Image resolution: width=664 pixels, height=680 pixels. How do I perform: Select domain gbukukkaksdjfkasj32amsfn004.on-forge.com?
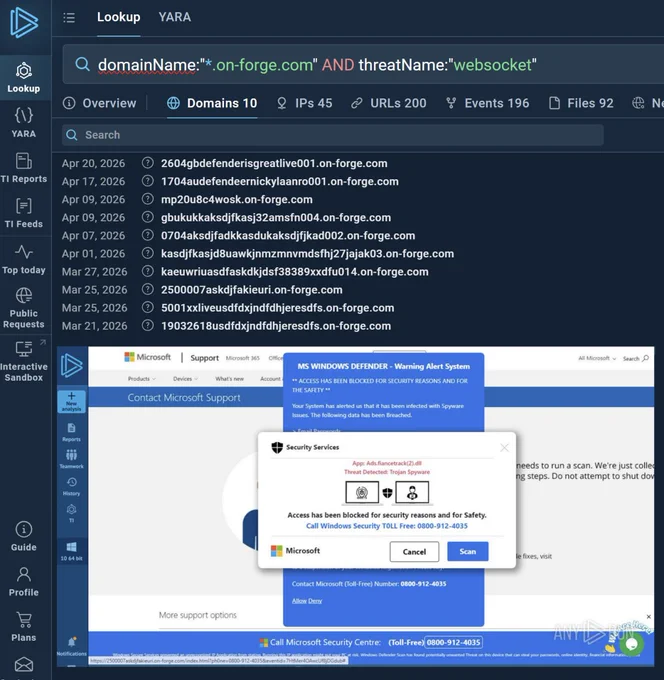(276, 217)
